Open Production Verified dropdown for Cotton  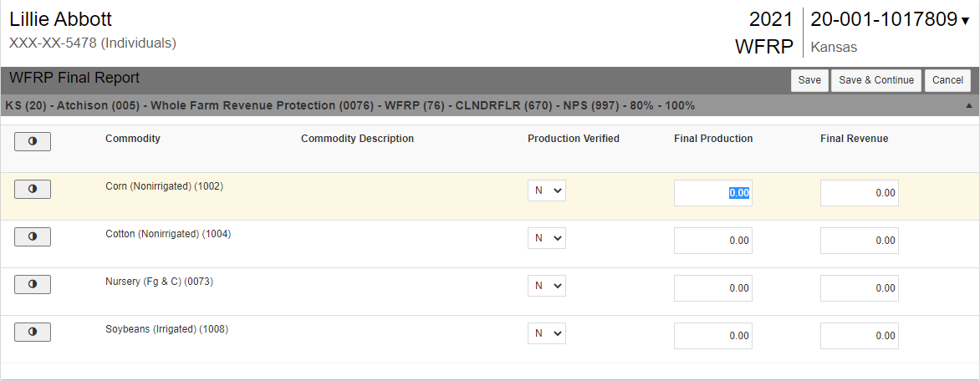546,238
